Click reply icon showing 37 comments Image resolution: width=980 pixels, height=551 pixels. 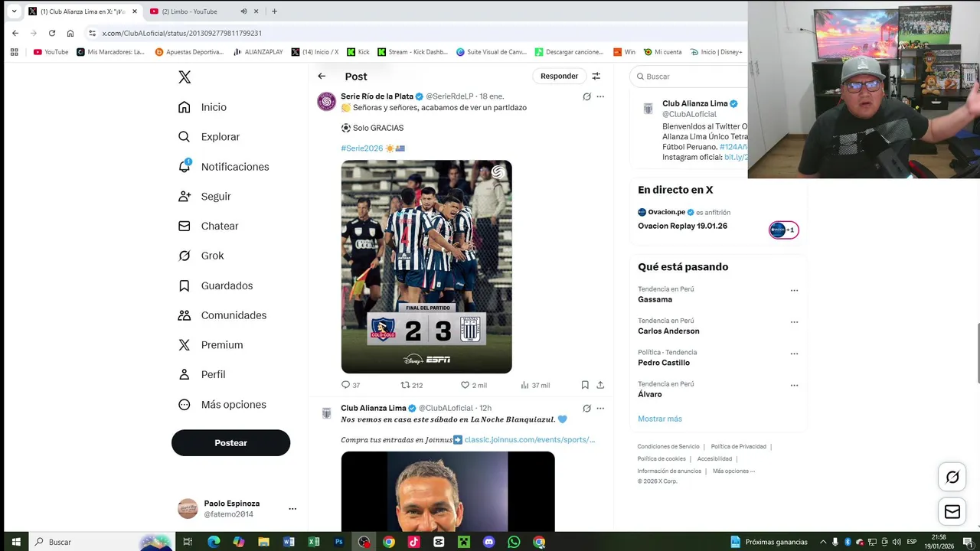pos(351,385)
